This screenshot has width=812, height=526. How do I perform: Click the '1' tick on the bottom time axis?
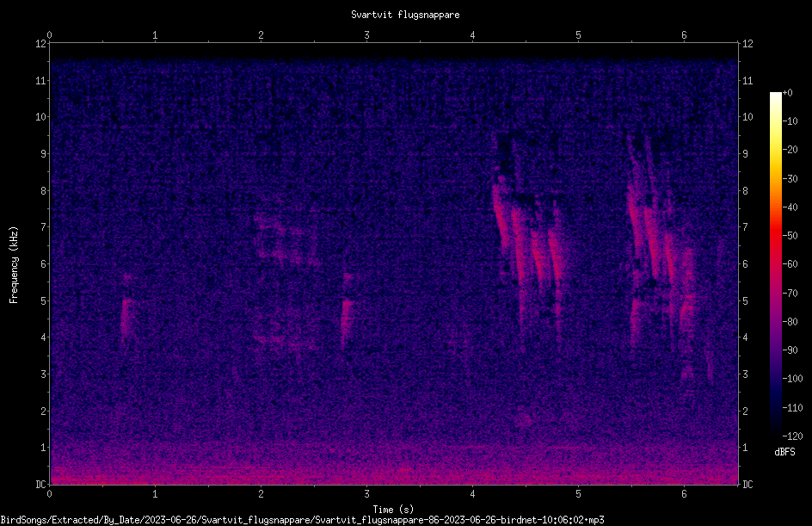[155, 494]
